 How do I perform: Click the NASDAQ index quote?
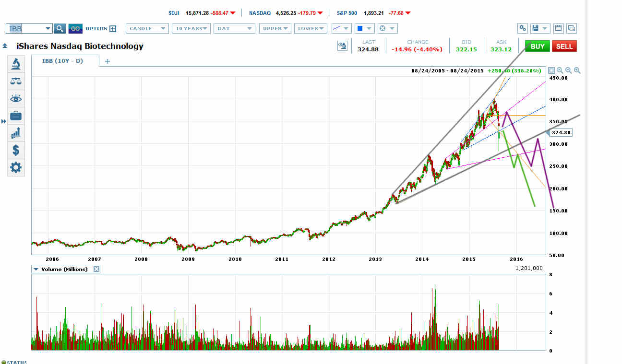pos(286,13)
